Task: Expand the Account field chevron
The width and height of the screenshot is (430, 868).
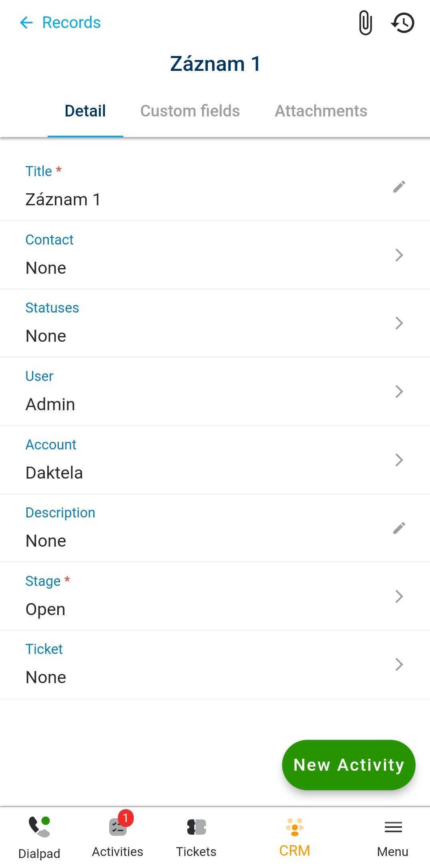Action: 399,460
